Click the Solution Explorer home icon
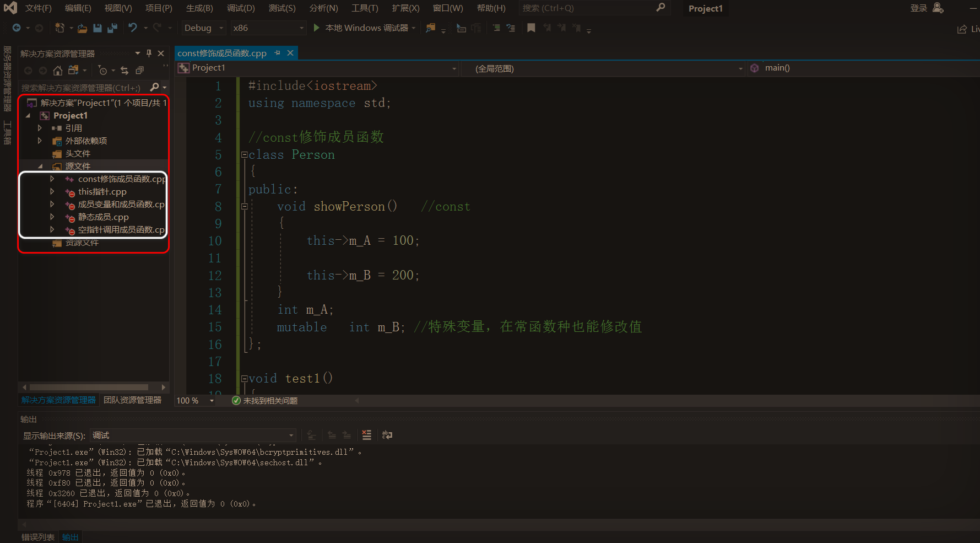 (x=57, y=70)
